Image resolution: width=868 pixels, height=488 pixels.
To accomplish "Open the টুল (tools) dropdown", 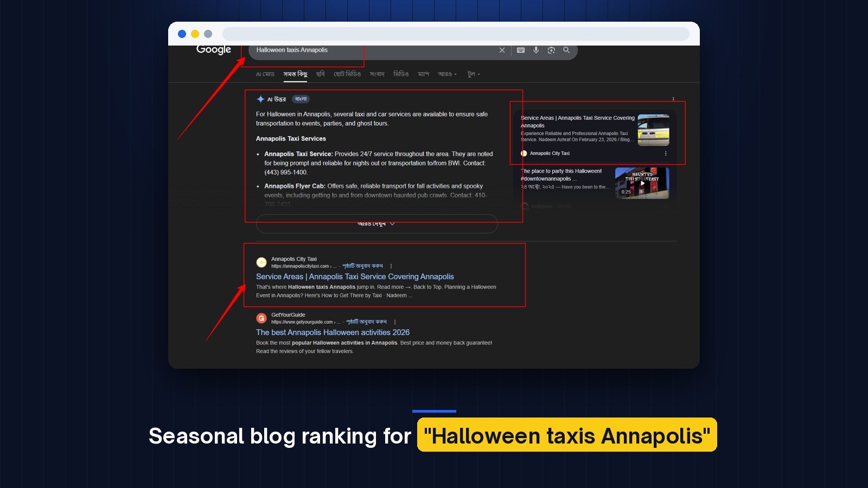I will (x=474, y=74).
